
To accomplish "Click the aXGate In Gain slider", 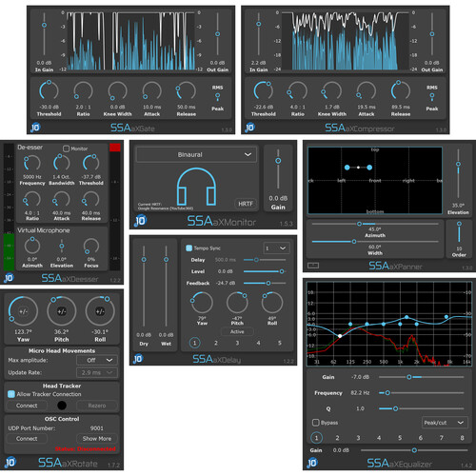I will (44, 34).
